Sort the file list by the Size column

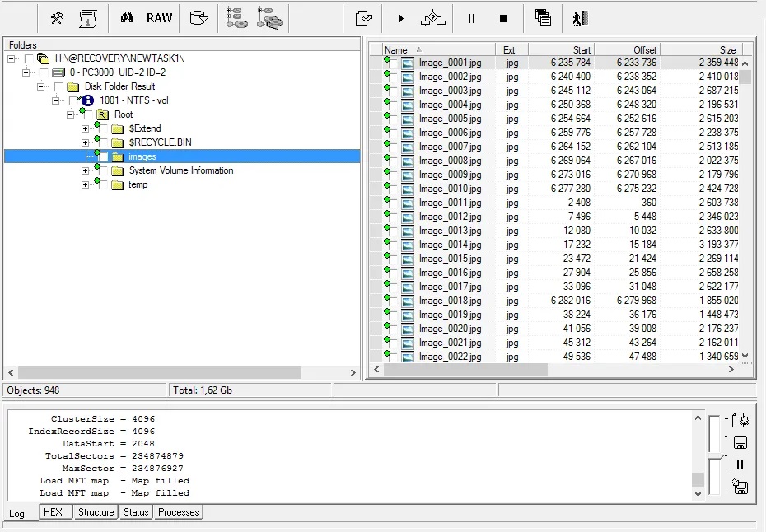pos(708,49)
